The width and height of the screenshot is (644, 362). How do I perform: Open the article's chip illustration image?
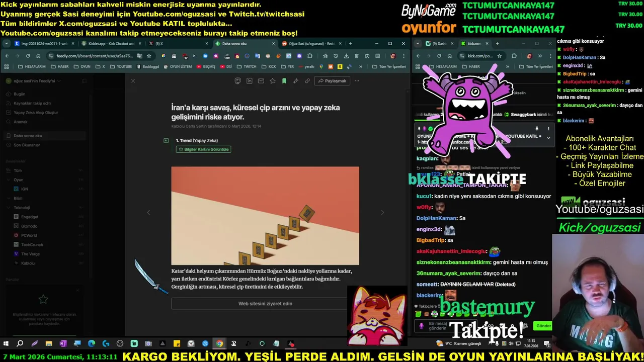click(x=265, y=216)
